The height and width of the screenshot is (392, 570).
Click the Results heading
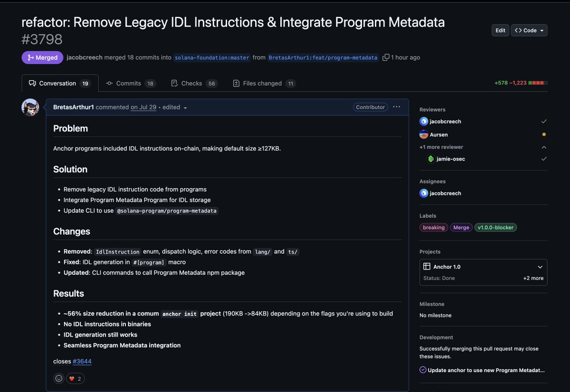pyautogui.click(x=68, y=294)
